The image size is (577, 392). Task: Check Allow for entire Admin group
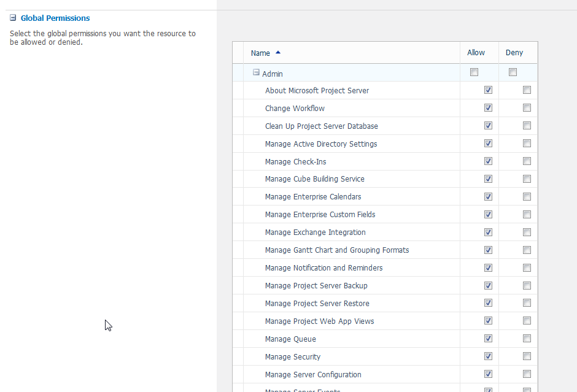pos(474,72)
